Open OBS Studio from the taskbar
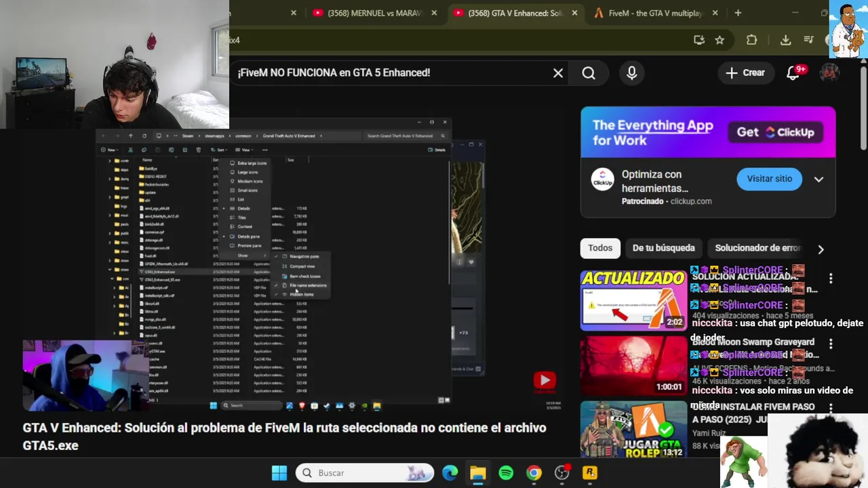 click(562, 473)
